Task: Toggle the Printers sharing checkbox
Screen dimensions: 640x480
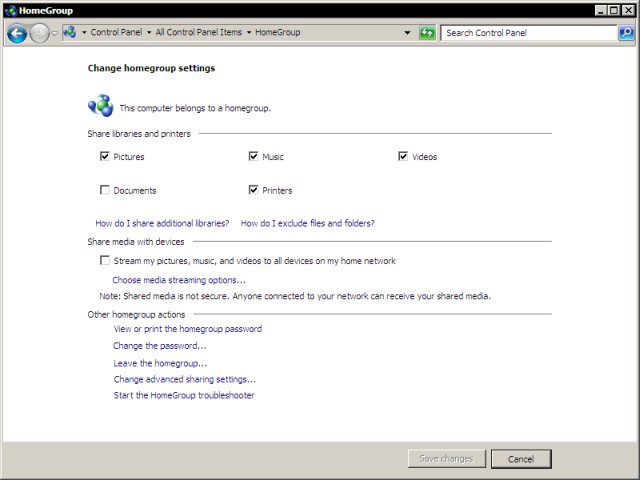Action: coord(254,190)
